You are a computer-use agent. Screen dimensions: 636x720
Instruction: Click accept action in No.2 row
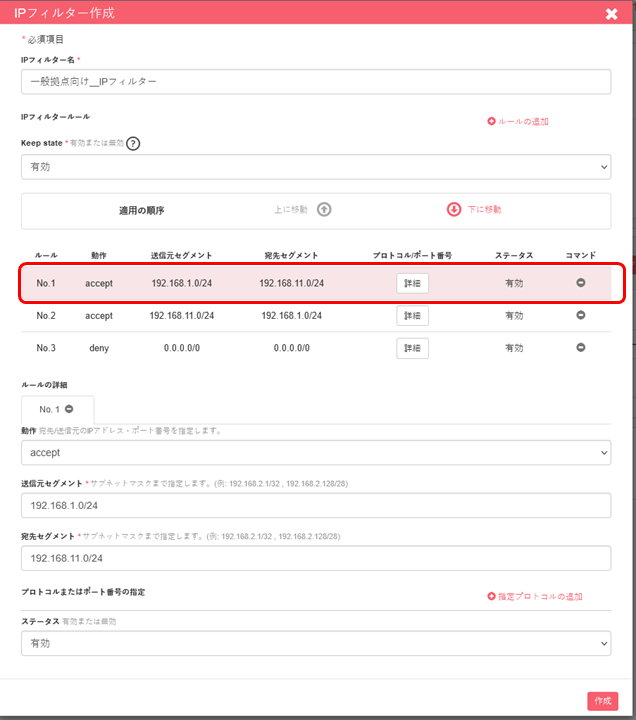[x=99, y=315]
